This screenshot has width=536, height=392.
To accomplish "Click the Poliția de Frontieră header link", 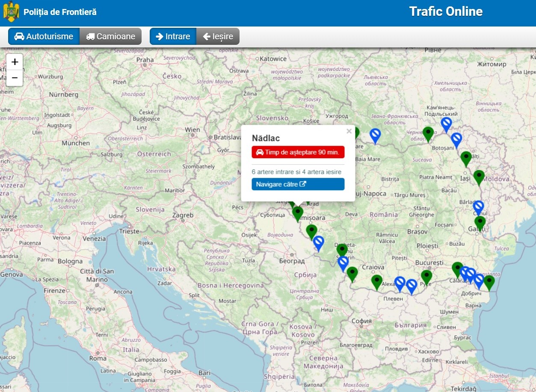I will click(60, 12).
